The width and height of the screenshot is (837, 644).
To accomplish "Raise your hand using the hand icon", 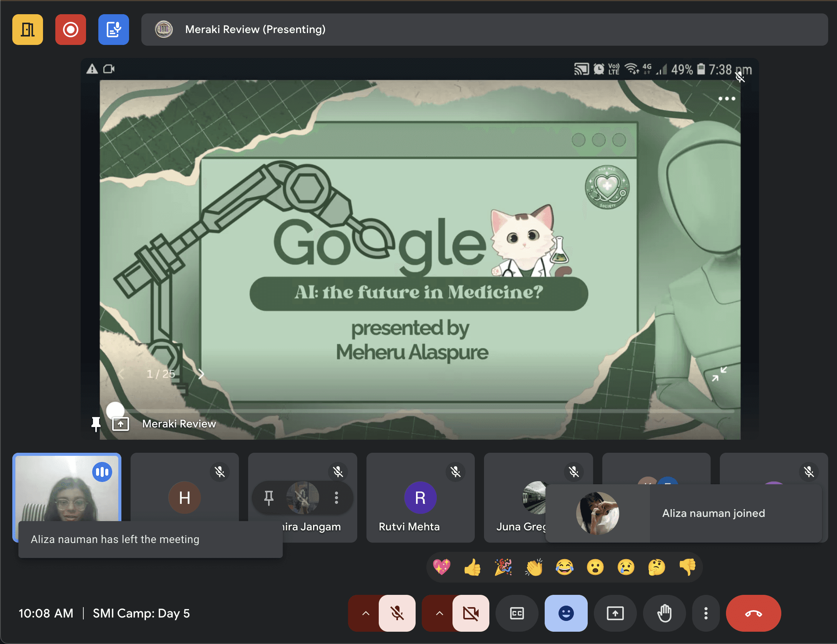I will point(664,613).
